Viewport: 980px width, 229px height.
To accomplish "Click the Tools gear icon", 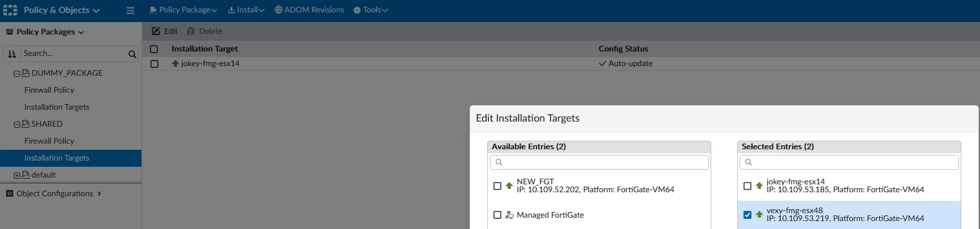I will point(357,10).
